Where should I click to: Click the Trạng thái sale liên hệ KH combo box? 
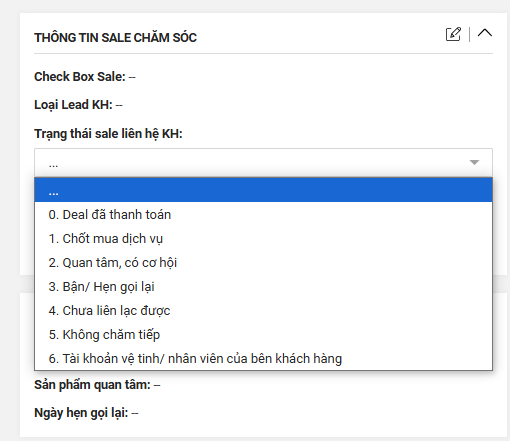(x=263, y=162)
